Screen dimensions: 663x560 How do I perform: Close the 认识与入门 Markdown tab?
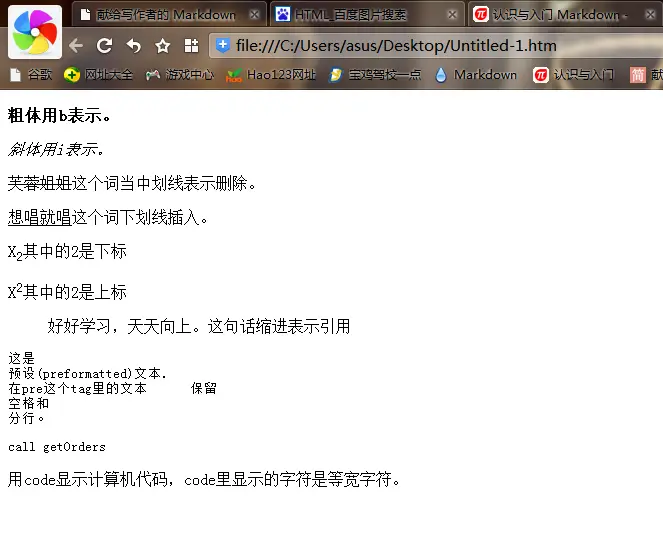[x=651, y=15]
